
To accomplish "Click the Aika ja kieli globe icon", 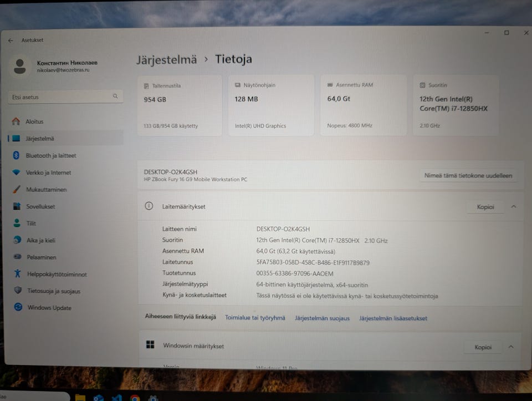I will [17, 240].
